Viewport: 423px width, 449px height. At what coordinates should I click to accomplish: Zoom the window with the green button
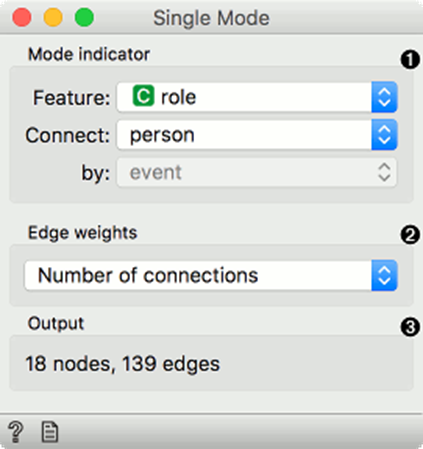[x=84, y=17]
